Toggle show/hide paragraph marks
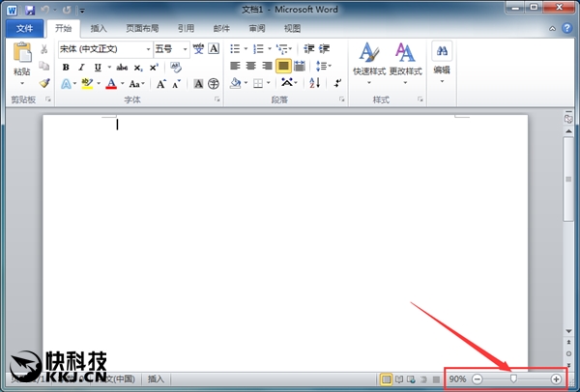 pos(337,83)
